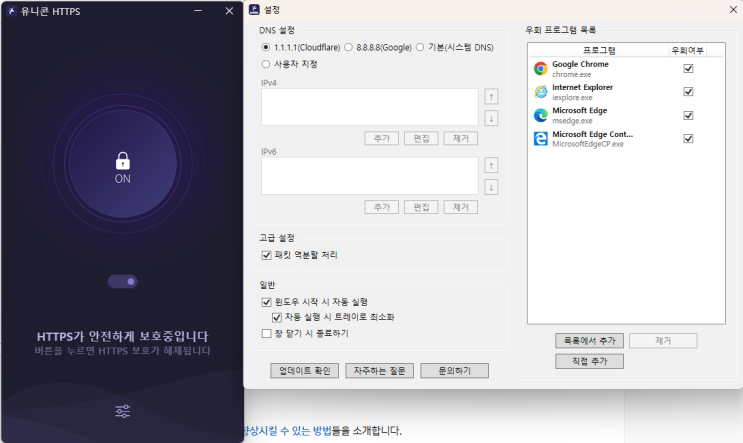Select the msedge.exe filename text
Image resolution: width=743 pixels, height=443 pixels.
pos(572,121)
